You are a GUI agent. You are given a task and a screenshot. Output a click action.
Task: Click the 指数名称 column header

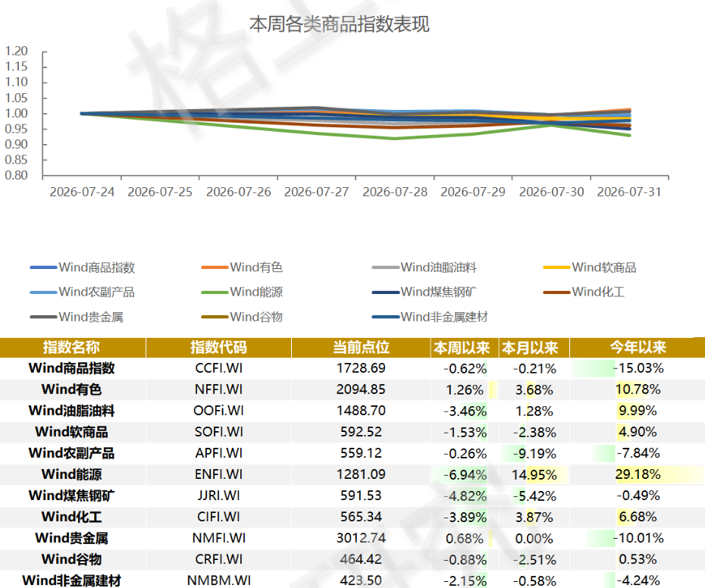[x=73, y=348]
